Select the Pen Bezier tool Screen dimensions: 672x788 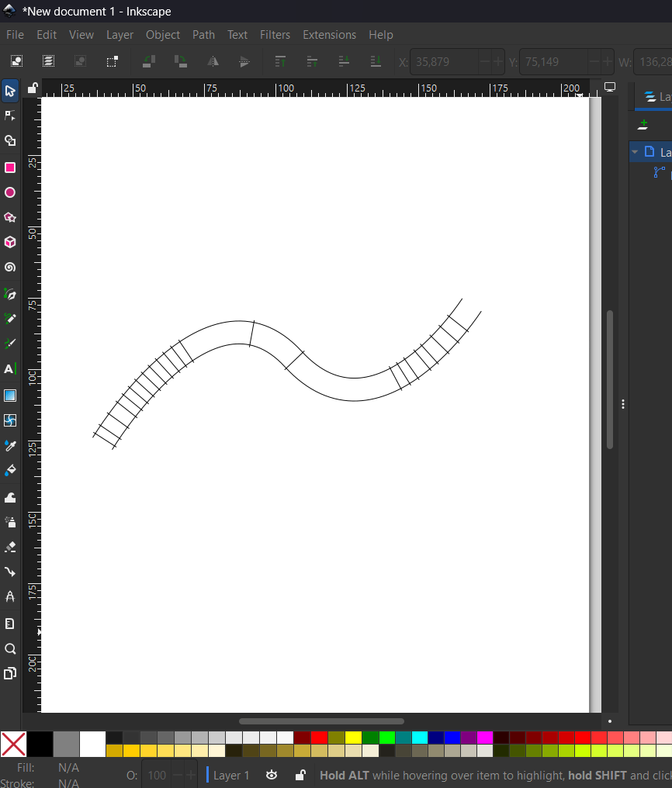(10, 294)
